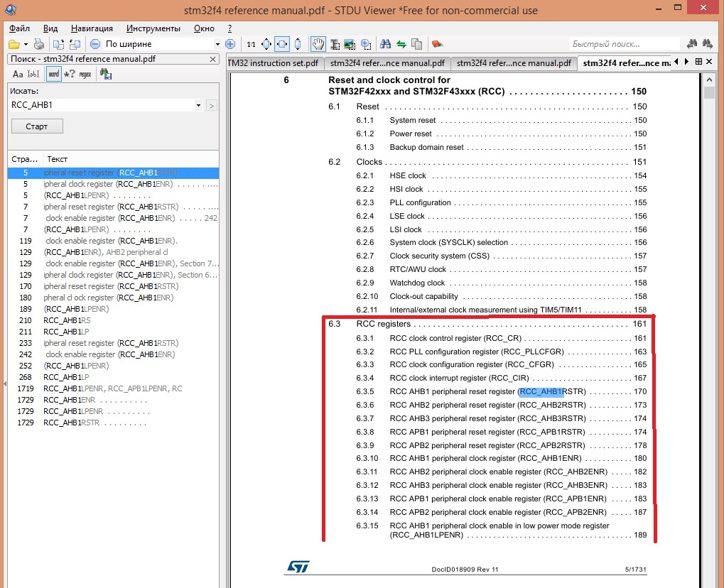
Task: Find previous with left-arrow binoculars icon
Action: tap(692, 44)
